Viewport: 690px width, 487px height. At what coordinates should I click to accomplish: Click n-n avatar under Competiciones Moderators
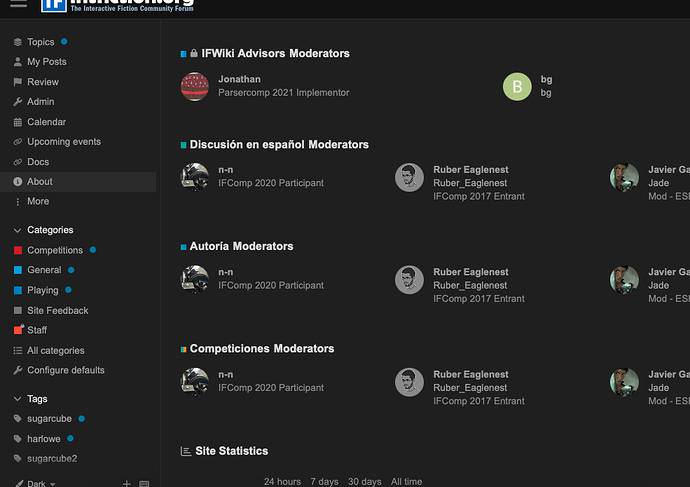click(x=195, y=382)
